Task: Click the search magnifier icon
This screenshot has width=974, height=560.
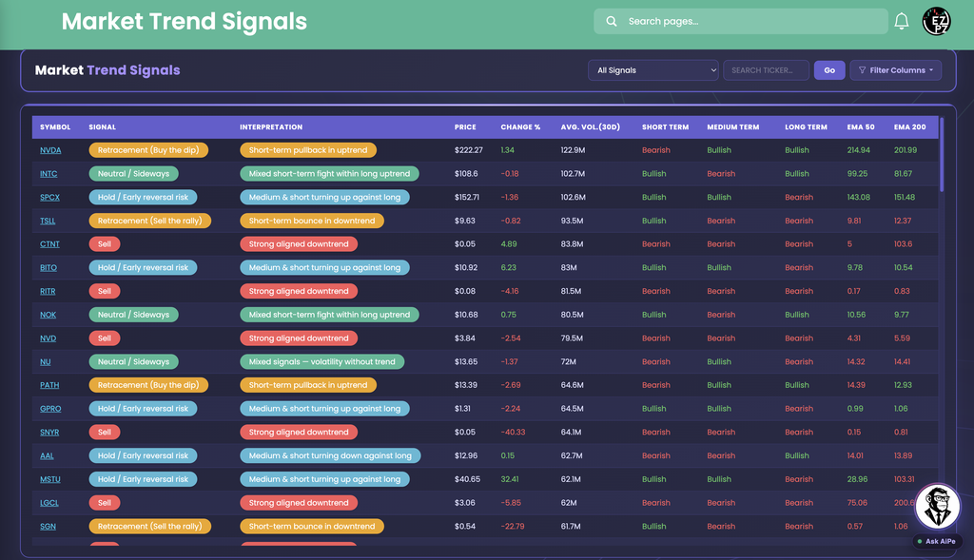Action: [612, 21]
